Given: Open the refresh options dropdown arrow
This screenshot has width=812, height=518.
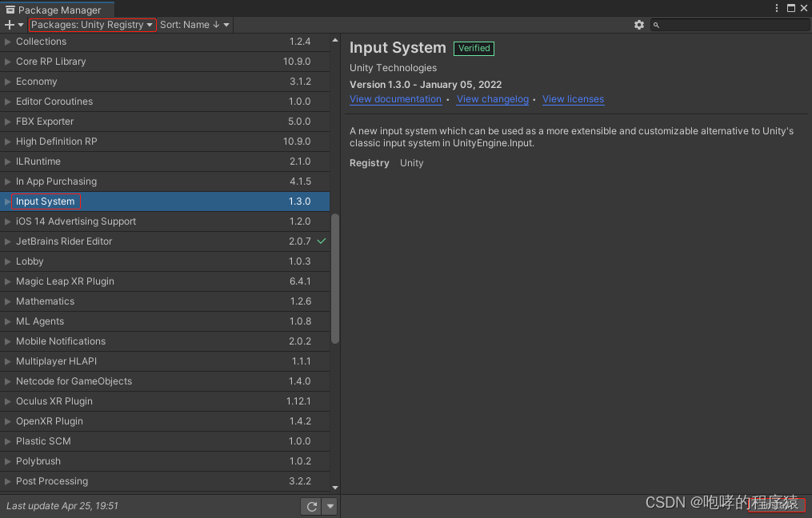Looking at the screenshot, I should 330,507.
